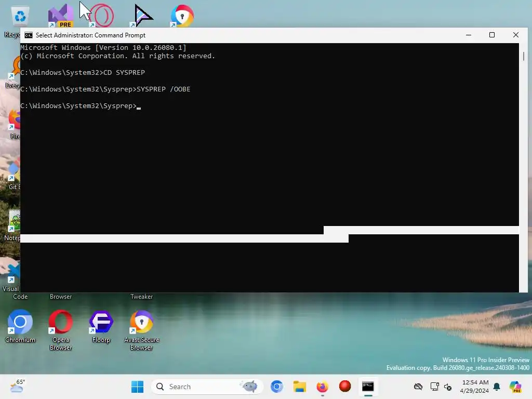Click the Visual Studio Code desktop shortcut
532x399 pixels.
coord(11,281)
